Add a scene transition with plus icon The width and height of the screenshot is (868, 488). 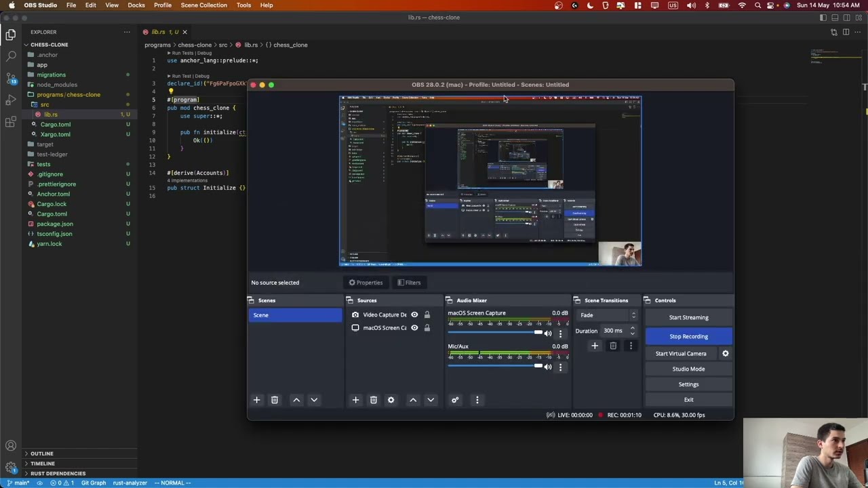coord(595,346)
